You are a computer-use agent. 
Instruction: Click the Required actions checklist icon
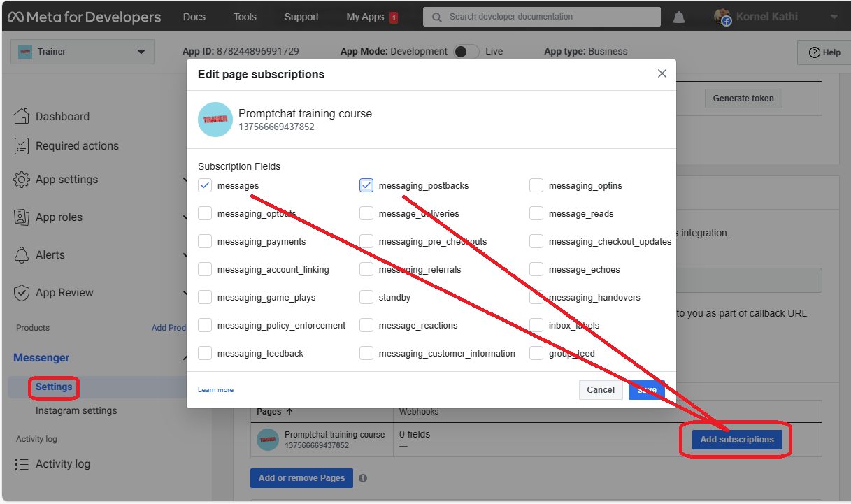[22, 146]
